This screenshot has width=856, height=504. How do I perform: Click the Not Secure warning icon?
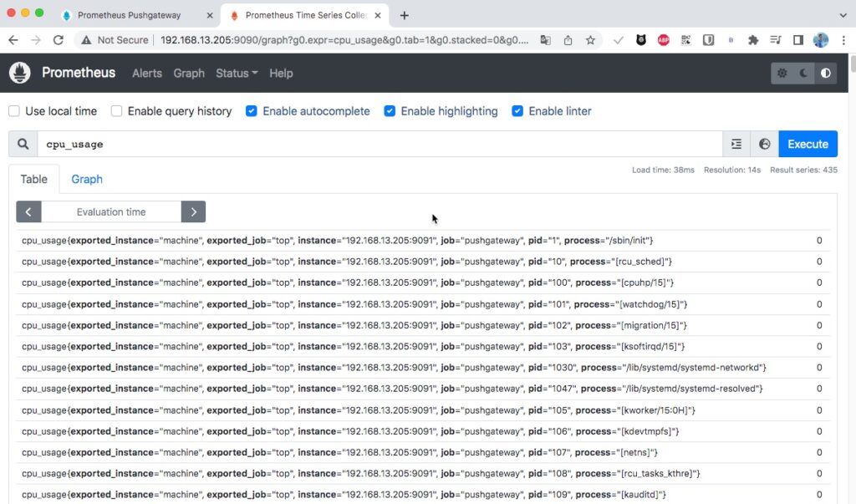pos(86,40)
